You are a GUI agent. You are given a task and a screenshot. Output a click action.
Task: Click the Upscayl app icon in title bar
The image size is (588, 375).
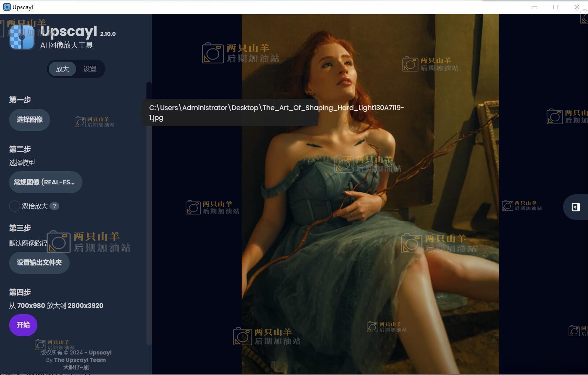(x=7, y=7)
